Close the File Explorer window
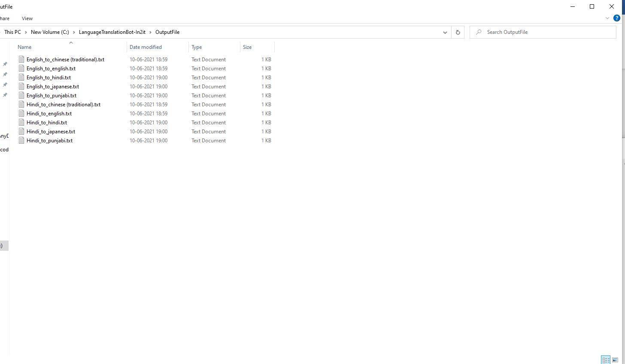This screenshot has width=625, height=364. pos(612,6)
